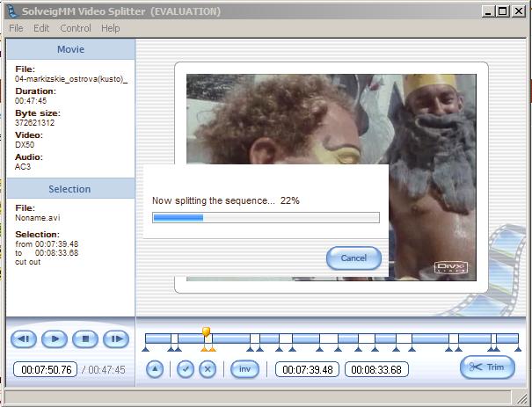Select the left orange selected marker
The width and height of the screenshot is (532, 407).
coord(204,349)
